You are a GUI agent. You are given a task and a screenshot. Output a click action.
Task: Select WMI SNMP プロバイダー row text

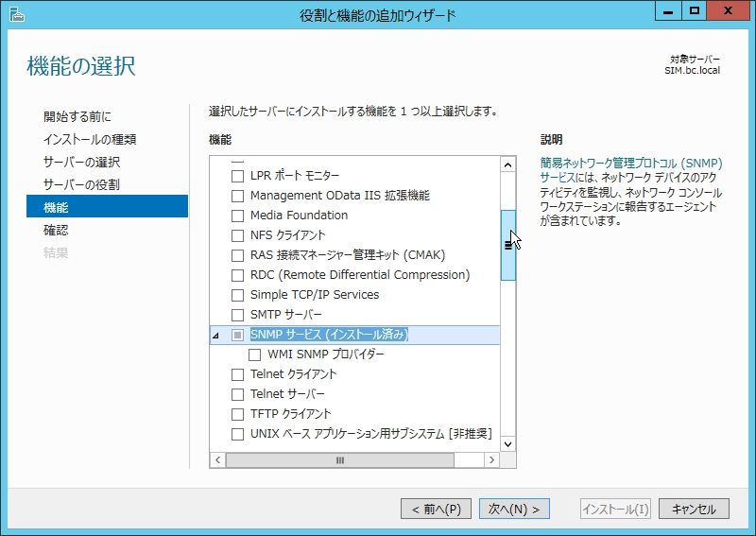[x=326, y=354]
